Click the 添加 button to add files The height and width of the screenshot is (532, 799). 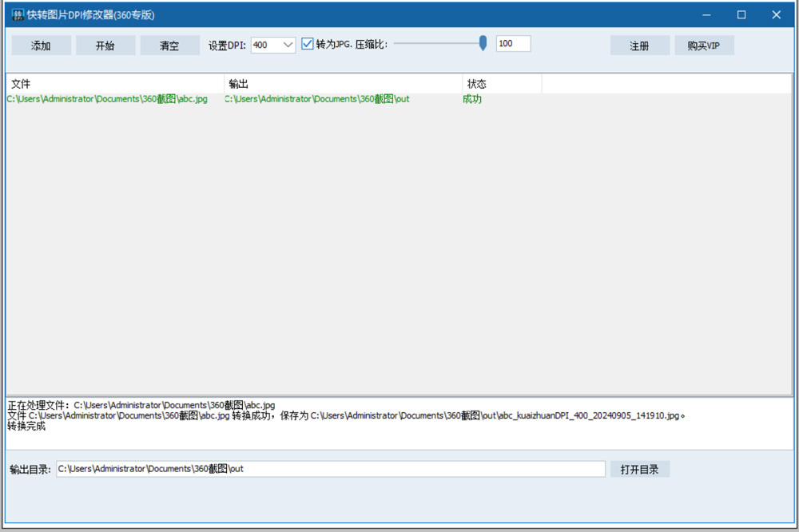42,46
